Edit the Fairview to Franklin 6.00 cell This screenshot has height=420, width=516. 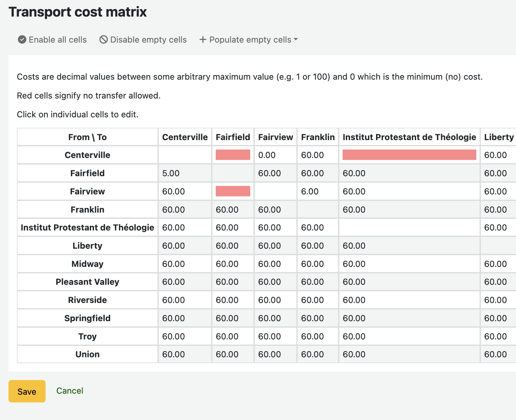tap(318, 191)
